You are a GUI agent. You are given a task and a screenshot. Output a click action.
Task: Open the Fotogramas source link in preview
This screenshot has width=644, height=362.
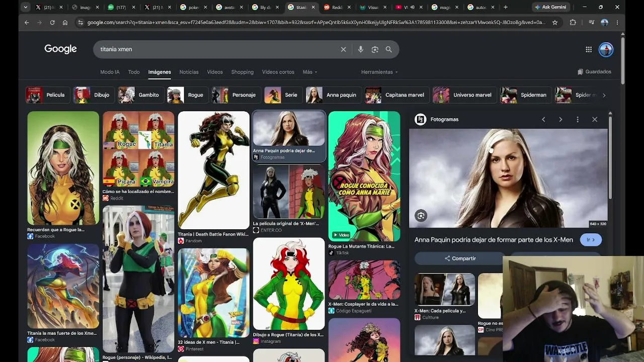pos(437,119)
